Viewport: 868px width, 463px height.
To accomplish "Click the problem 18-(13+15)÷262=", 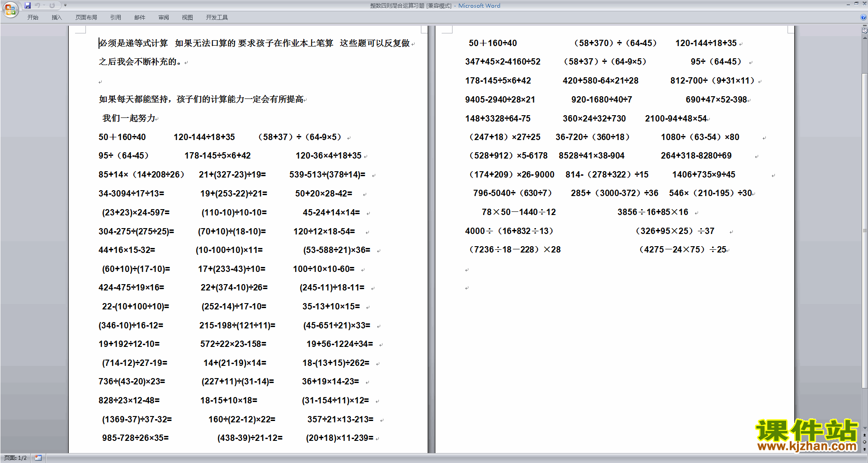I will tap(336, 363).
